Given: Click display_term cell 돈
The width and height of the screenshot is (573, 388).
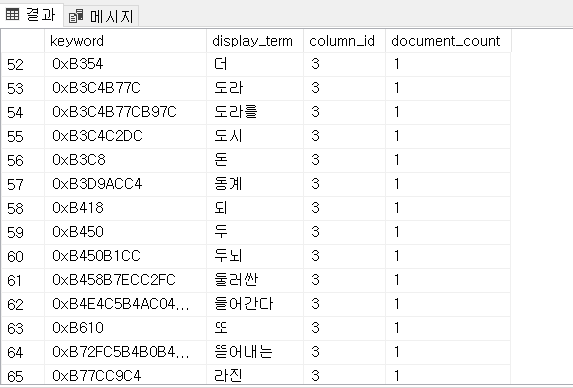Looking at the screenshot, I should click(x=255, y=160).
